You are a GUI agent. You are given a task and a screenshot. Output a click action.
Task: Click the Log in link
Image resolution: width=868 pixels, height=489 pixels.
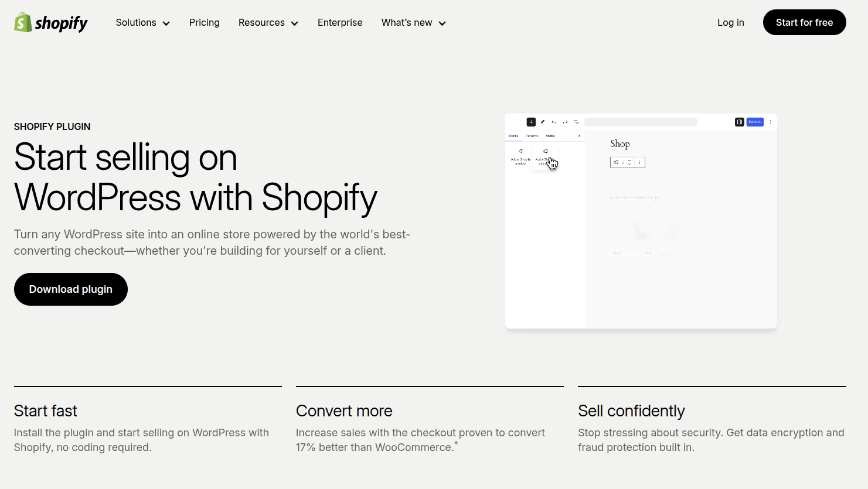click(730, 23)
